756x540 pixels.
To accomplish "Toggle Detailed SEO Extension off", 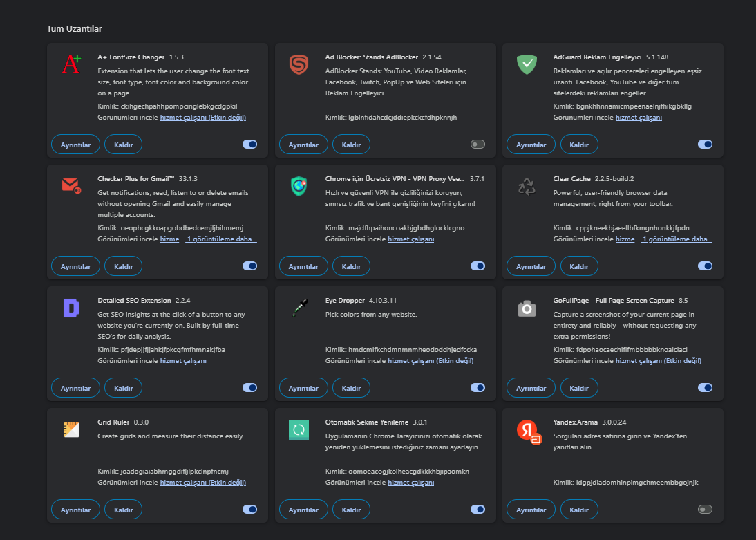I will coord(249,387).
